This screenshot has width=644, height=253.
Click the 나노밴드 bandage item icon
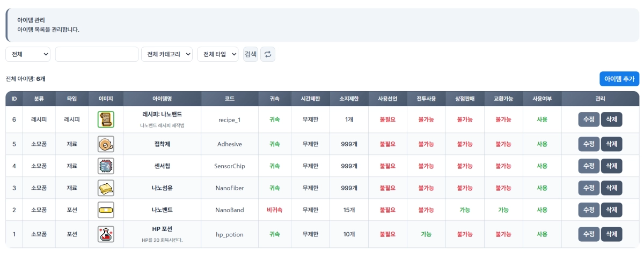coord(106,210)
